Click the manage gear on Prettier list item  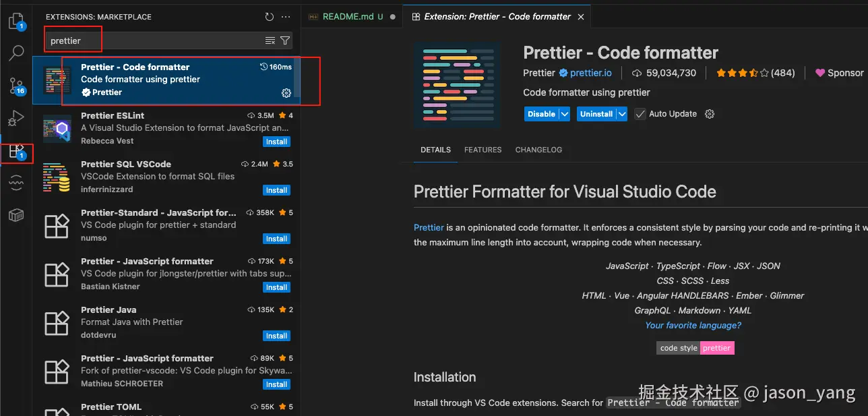click(x=286, y=93)
